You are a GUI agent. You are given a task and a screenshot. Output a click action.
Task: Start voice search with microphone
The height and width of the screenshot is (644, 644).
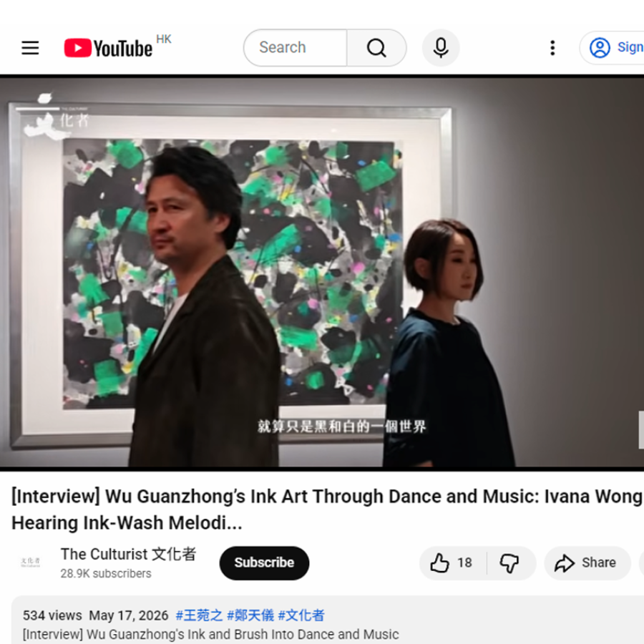[x=441, y=48]
